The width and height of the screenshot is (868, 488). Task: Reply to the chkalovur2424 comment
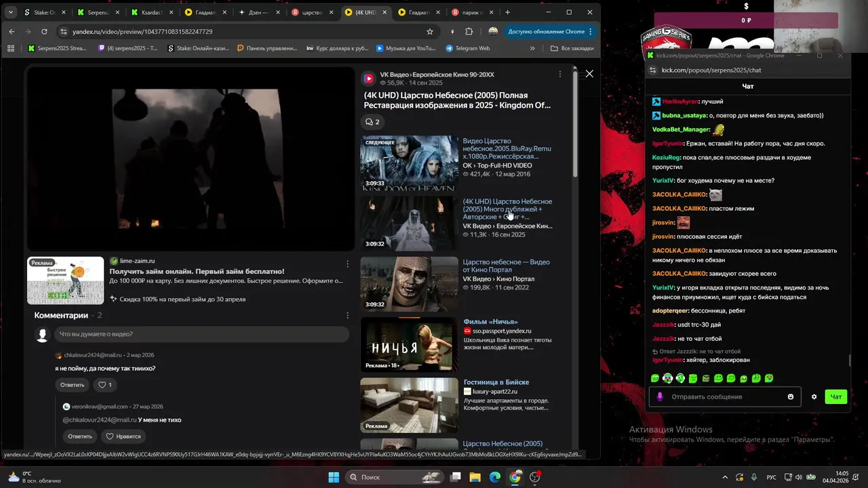click(x=72, y=385)
